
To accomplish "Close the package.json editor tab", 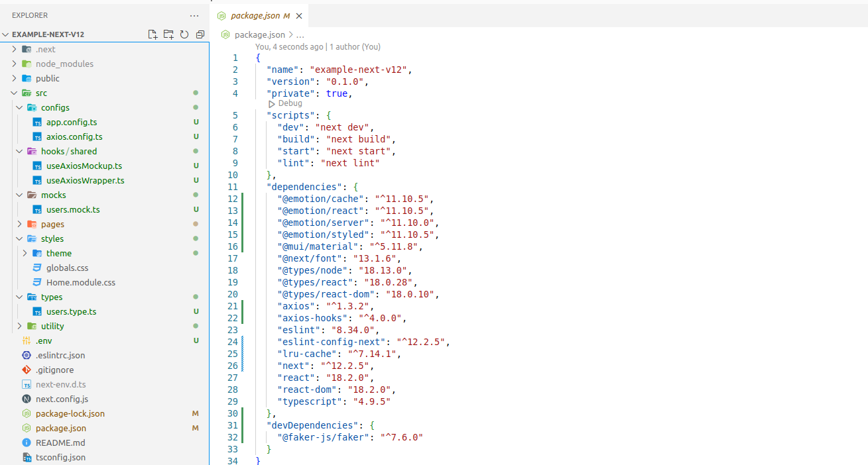I will (x=299, y=16).
